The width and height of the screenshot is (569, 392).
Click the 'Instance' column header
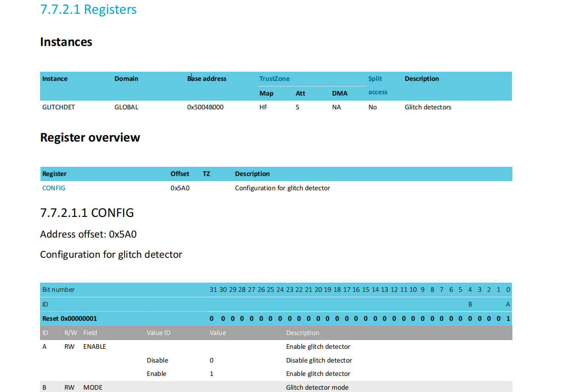pyautogui.click(x=55, y=79)
